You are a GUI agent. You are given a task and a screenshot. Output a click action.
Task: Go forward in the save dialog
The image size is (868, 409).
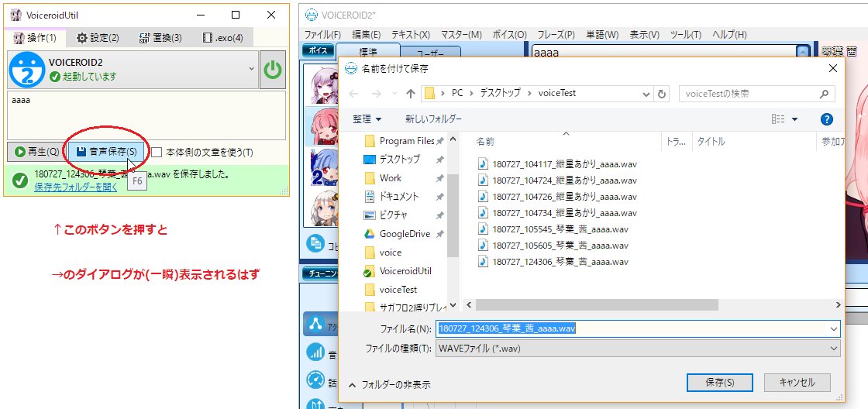coord(377,94)
